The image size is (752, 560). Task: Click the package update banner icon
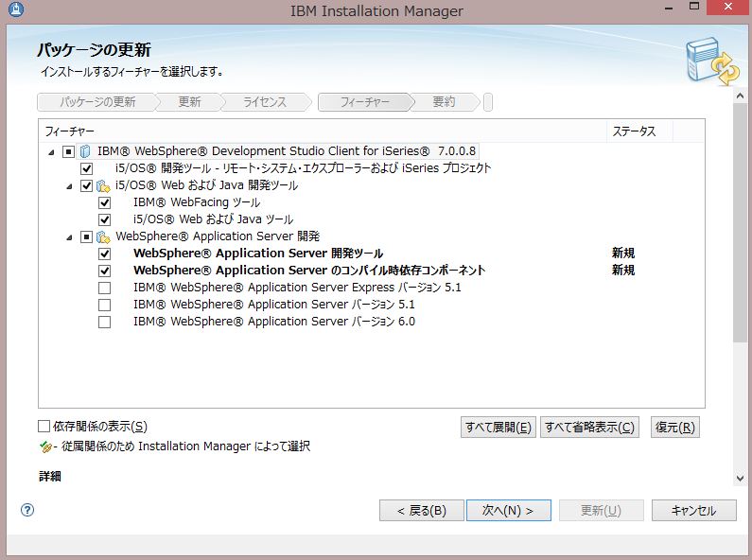[x=712, y=61]
